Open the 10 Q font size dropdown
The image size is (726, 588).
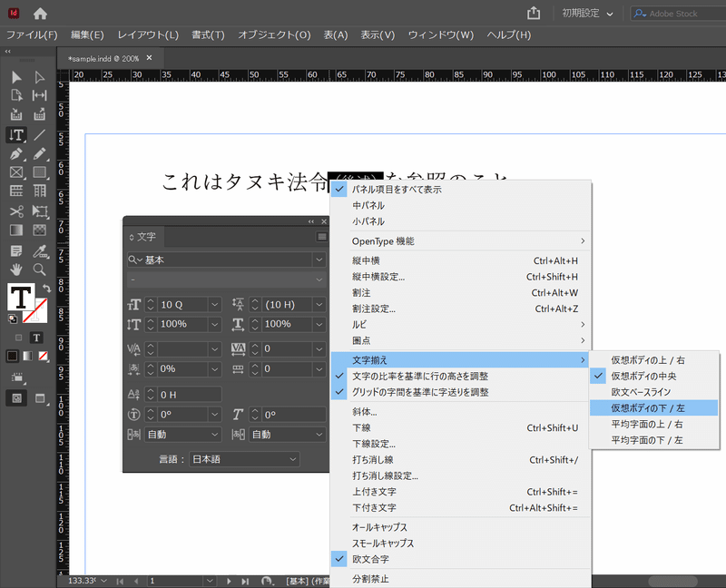point(214,305)
